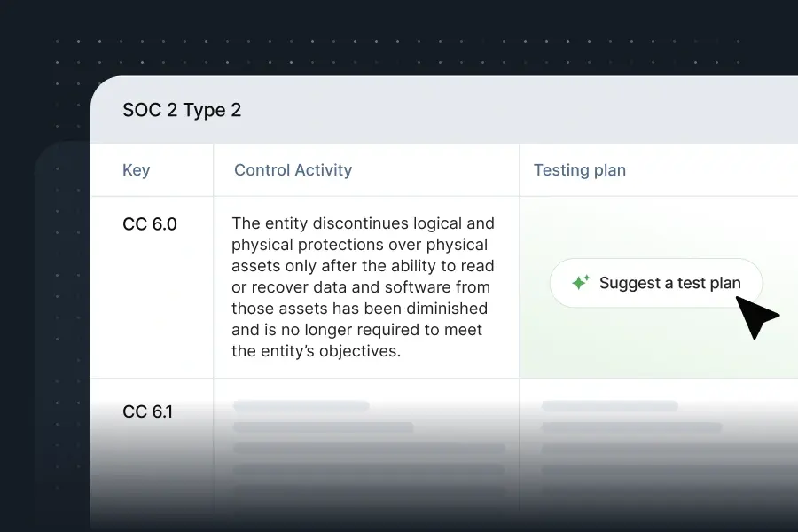
Task: Click the green sparkle icon
Action: 581,282
